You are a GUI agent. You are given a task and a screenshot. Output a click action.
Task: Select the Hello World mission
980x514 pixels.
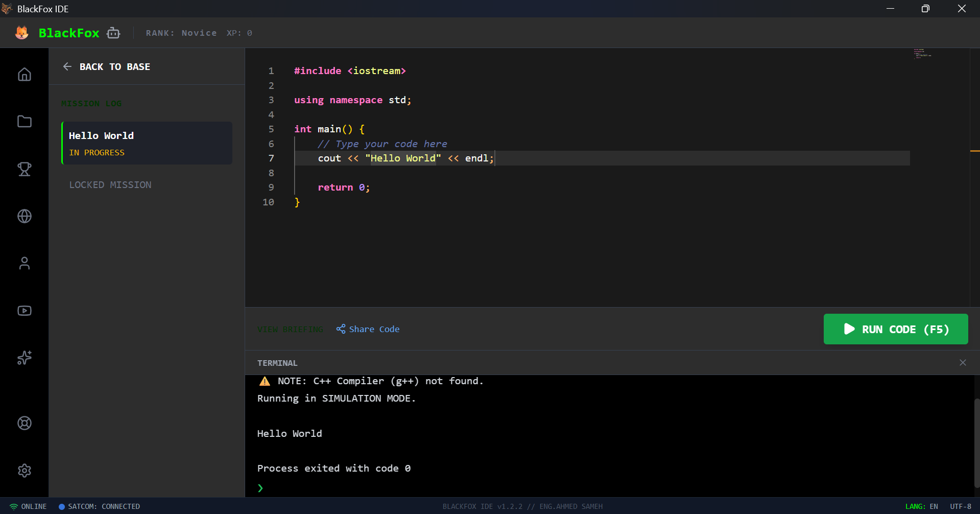point(147,143)
